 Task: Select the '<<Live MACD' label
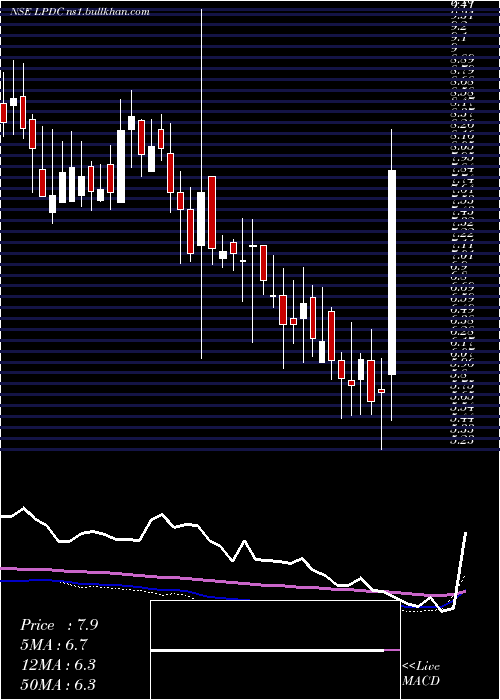(x=421, y=674)
